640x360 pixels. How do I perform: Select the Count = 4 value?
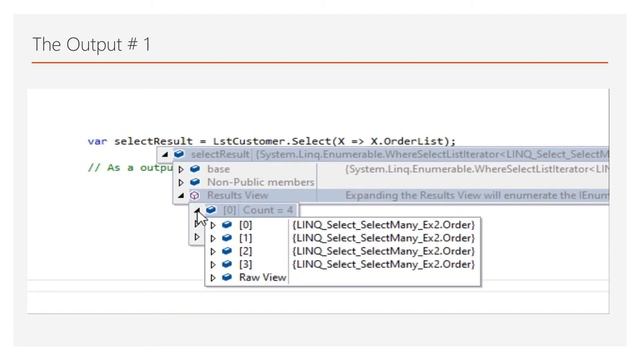pyautogui.click(x=268, y=210)
